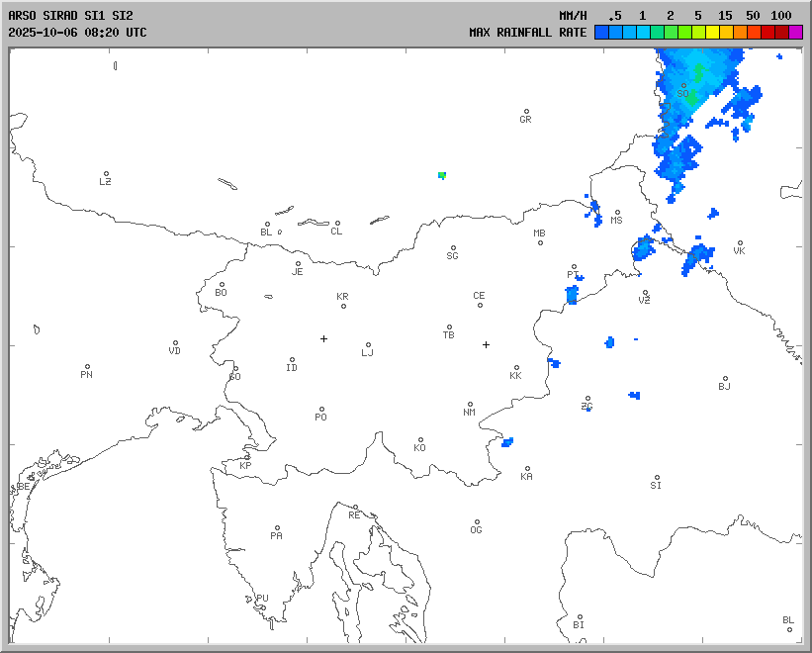Click the LJ city marker
This screenshot has width=812, height=653.
pyautogui.click(x=368, y=345)
